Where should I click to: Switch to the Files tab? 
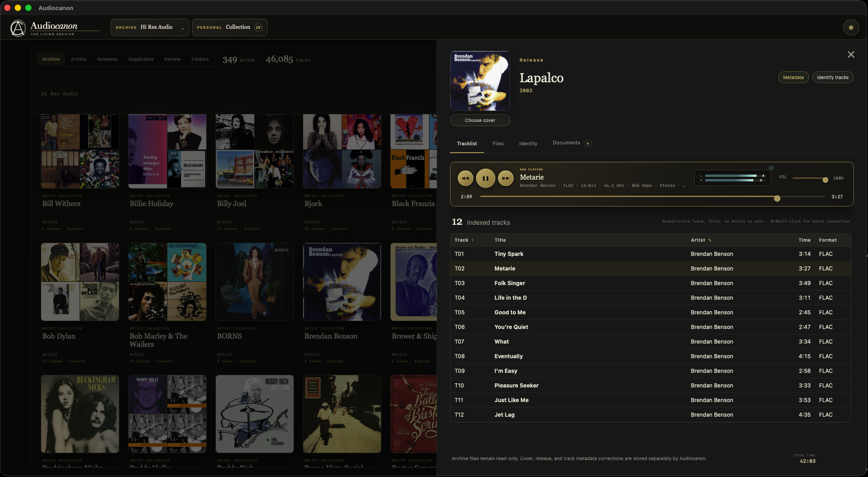498,143
